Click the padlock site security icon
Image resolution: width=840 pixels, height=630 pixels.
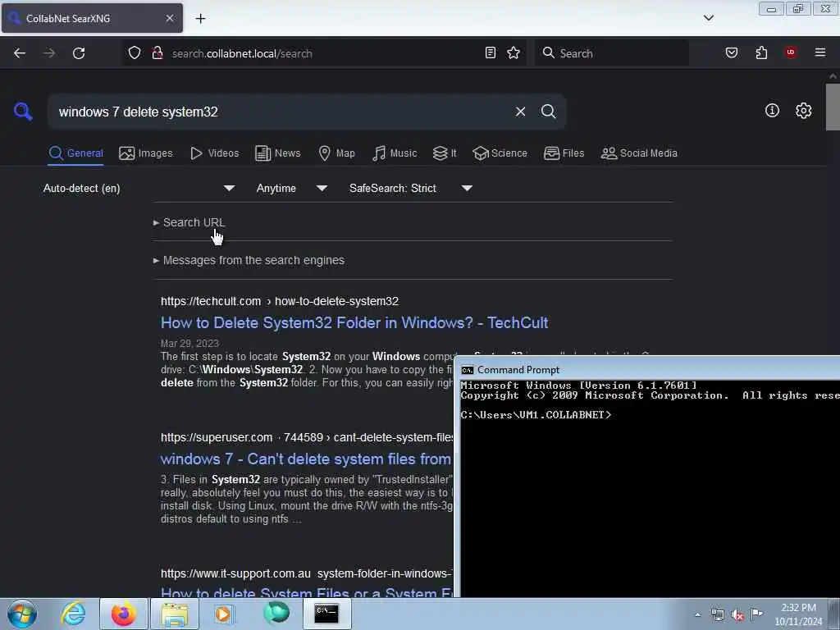tap(157, 52)
